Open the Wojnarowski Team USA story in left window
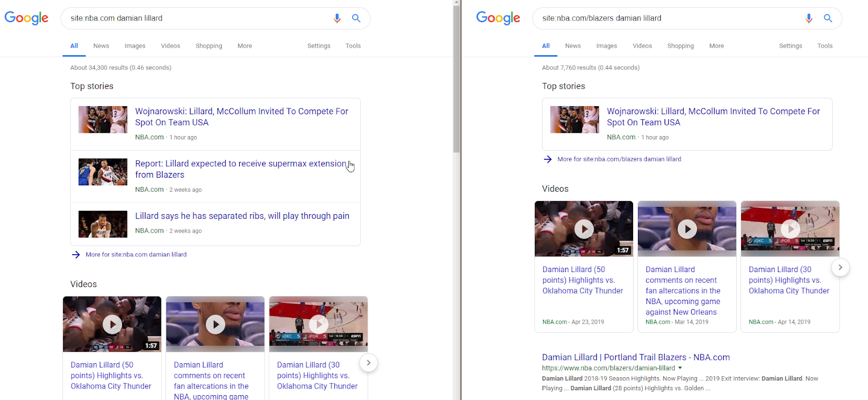868x400 pixels. pos(242,117)
